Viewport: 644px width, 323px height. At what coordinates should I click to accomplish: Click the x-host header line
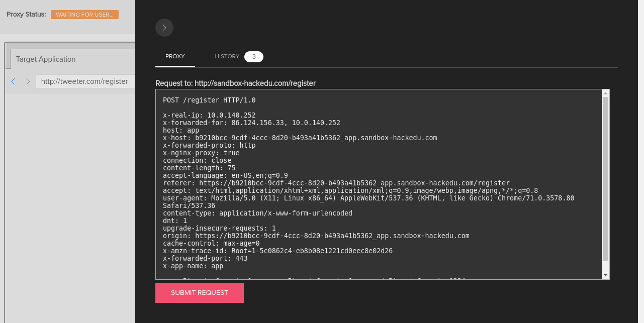300,138
